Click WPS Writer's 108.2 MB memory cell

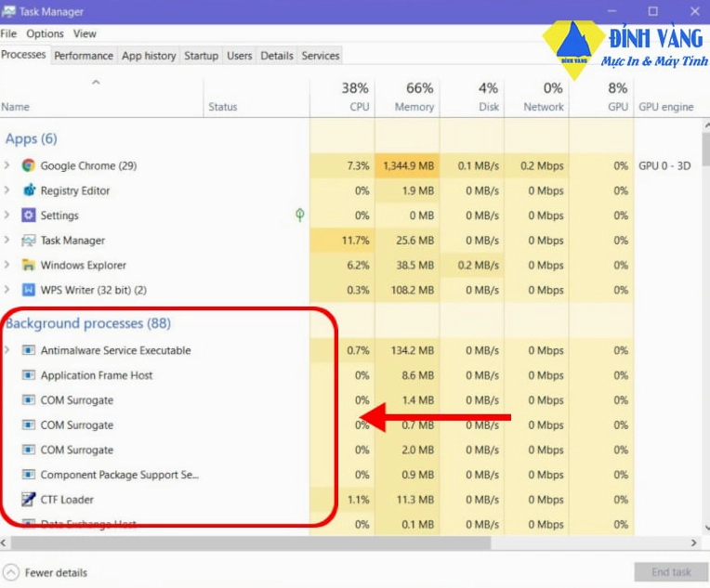coord(407,290)
